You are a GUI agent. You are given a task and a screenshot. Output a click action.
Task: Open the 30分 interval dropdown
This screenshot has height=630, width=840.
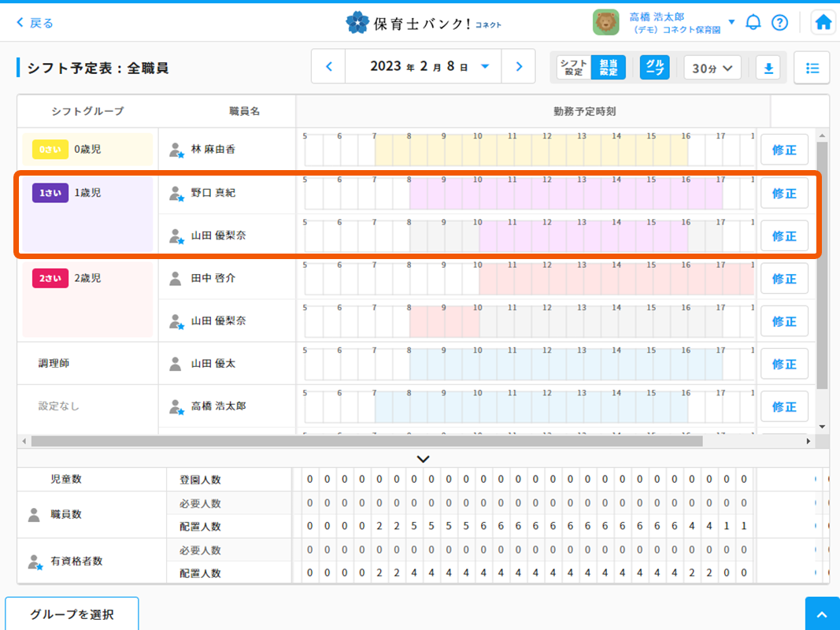tap(712, 69)
